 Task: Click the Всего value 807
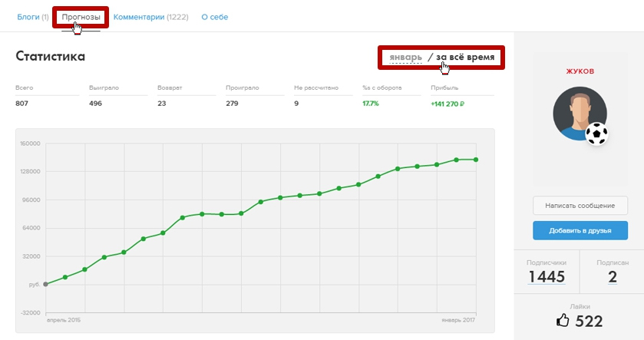click(x=21, y=104)
